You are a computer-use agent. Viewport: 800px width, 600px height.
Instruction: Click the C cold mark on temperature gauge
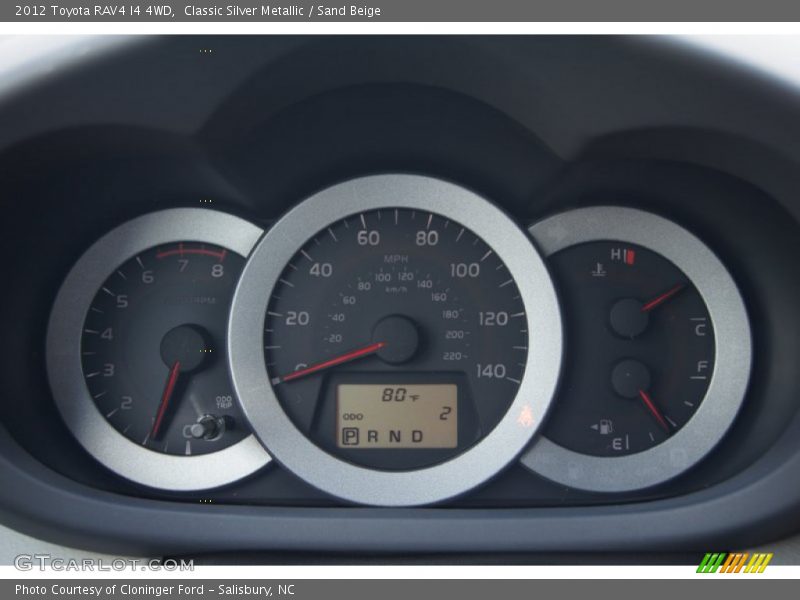pyautogui.click(x=700, y=330)
